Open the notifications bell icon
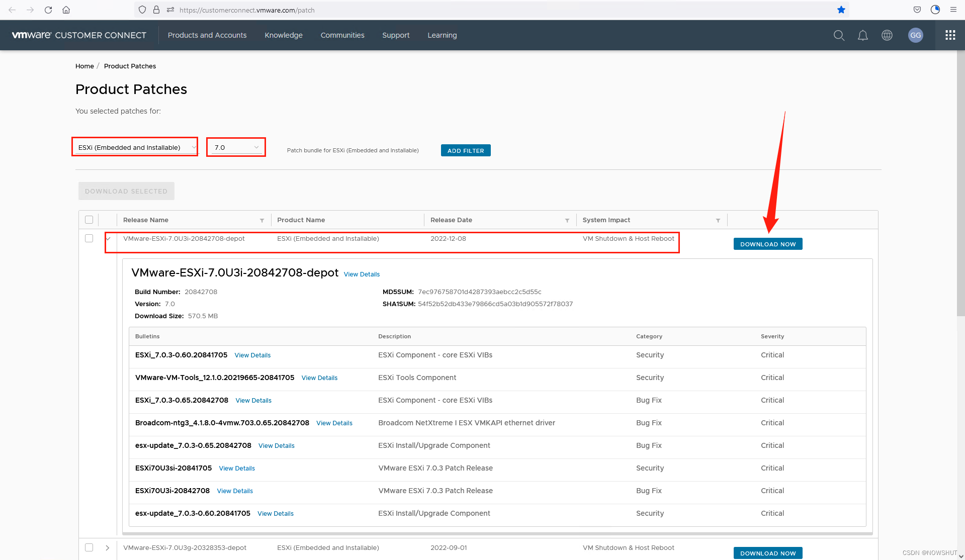Viewport: 965px width, 560px height. pos(863,35)
